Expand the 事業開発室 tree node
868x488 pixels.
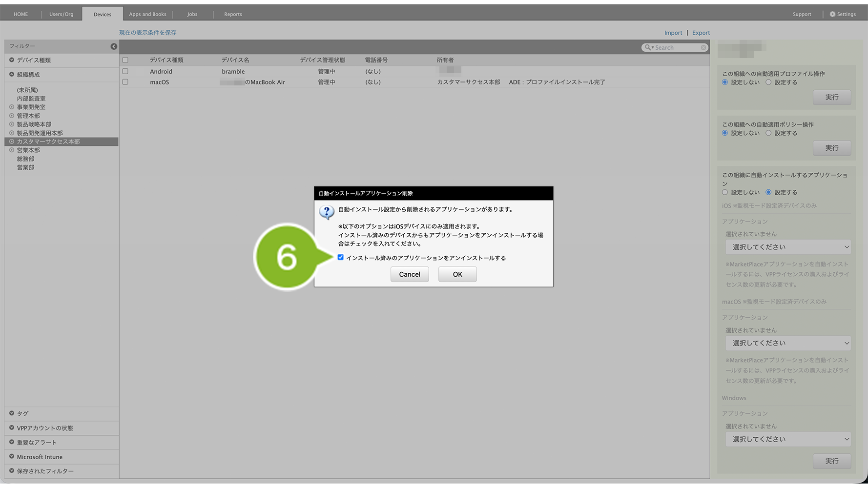click(12, 107)
